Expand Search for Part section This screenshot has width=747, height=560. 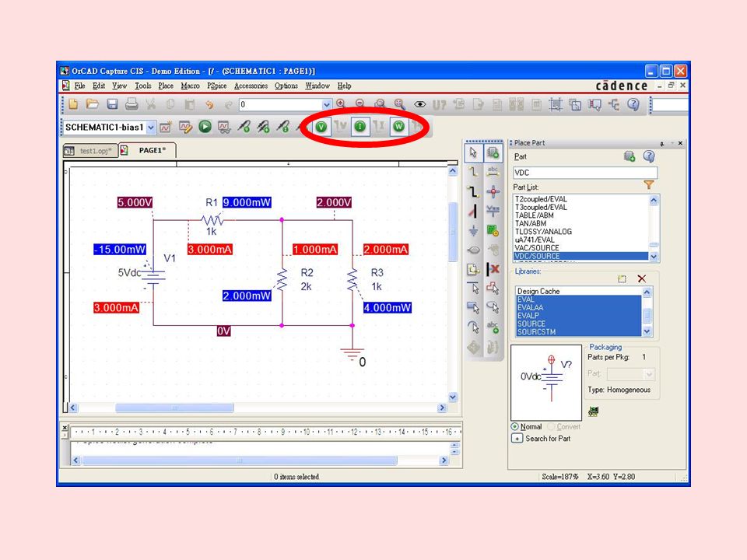(x=517, y=439)
